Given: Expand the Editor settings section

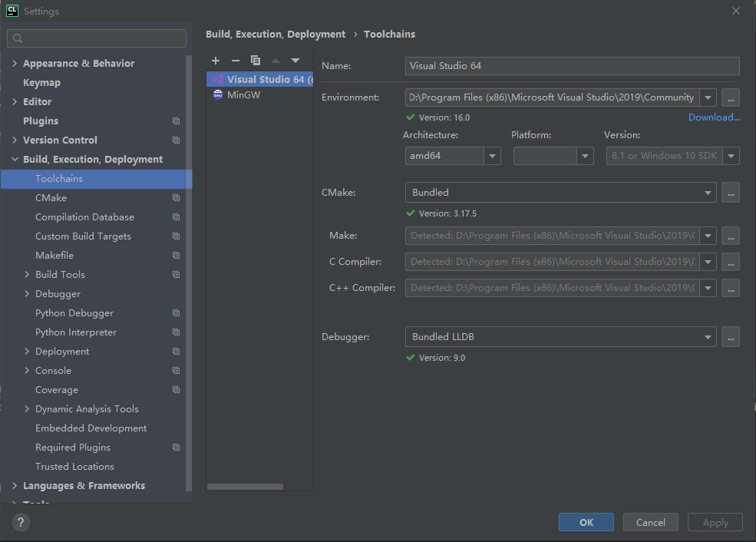Looking at the screenshot, I should click(x=15, y=102).
